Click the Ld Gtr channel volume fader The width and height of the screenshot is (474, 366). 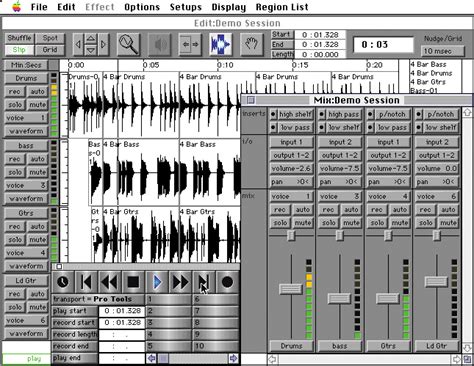click(x=436, y=282)
